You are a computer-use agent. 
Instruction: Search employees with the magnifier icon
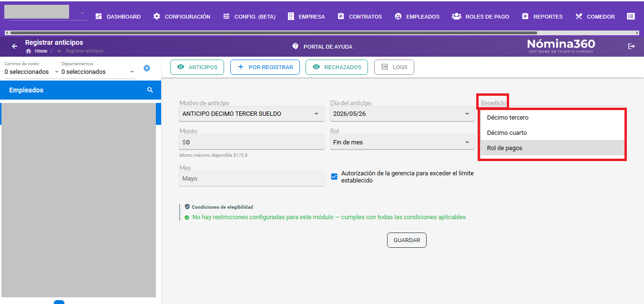tap(150, 90)
